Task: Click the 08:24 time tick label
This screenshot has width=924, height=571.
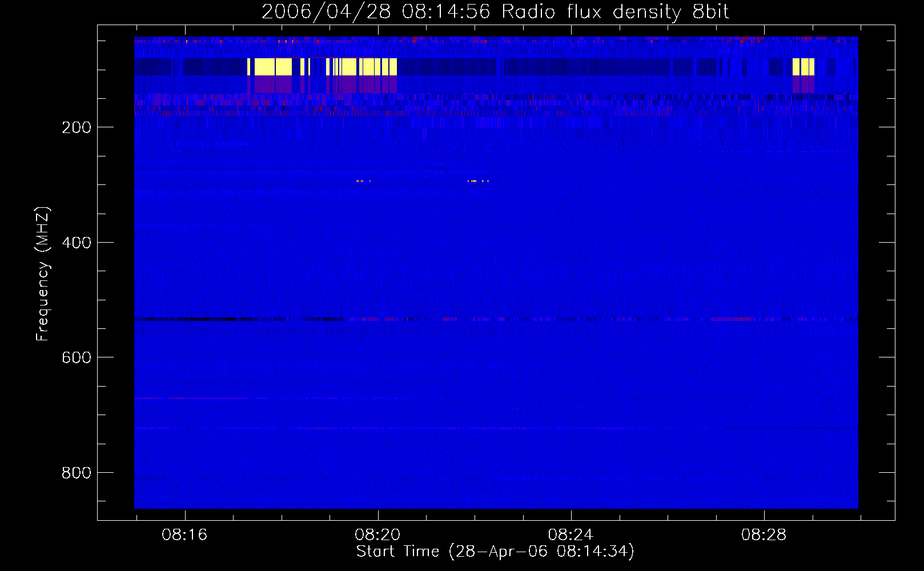Action: (571, 535)
